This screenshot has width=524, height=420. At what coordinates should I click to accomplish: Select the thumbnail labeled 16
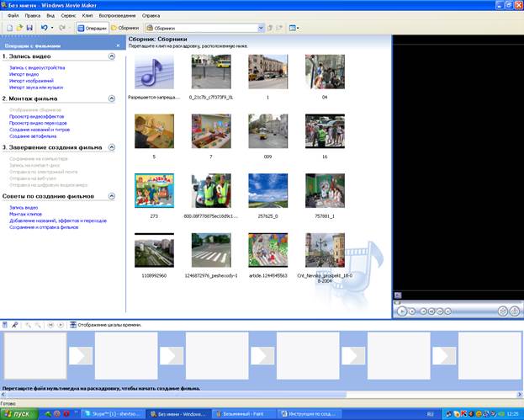coord(325,131)
